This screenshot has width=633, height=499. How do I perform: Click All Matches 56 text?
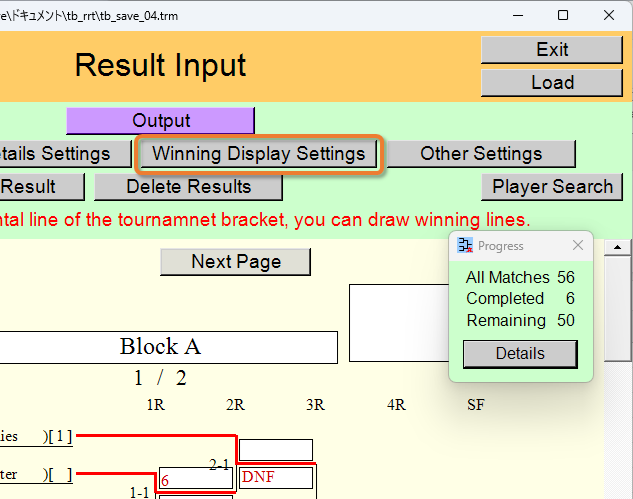520,277
